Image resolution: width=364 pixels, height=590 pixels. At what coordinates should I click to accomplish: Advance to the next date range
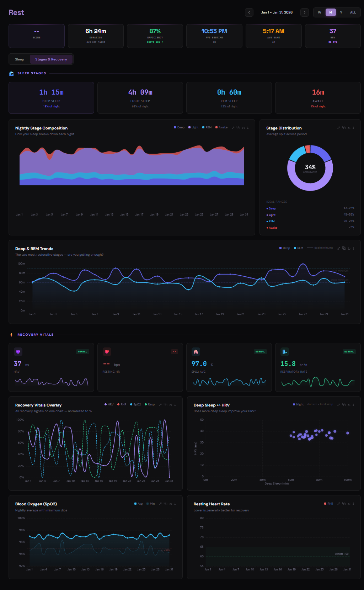coord(305,12)
